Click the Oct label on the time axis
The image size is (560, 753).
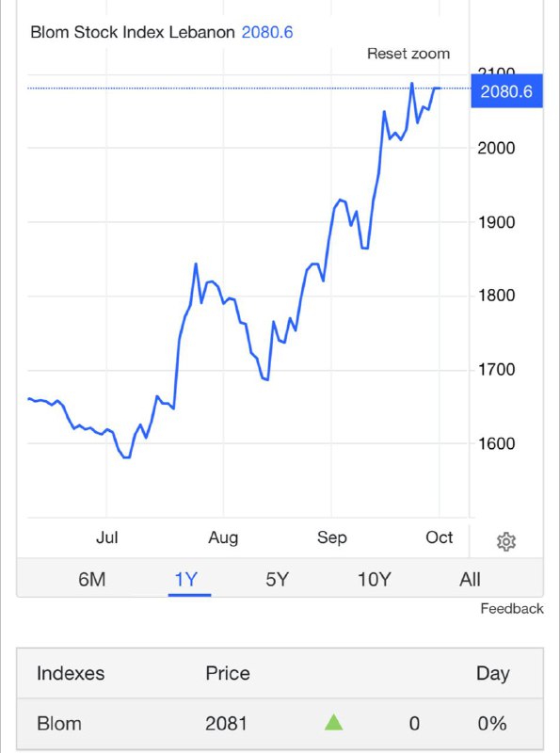tap(439, 537)
